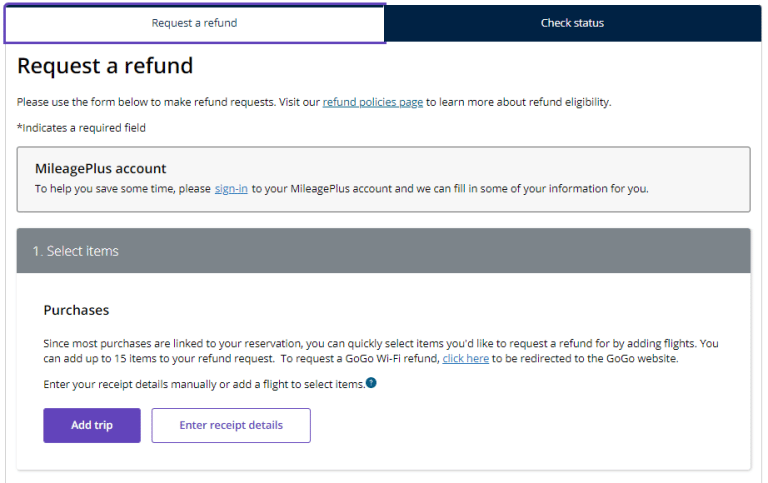The width and height of the screenshot is (768, 483).
Task: Click the purchases description paragraph
Action: pyautogui.click(x=381, y=351)
